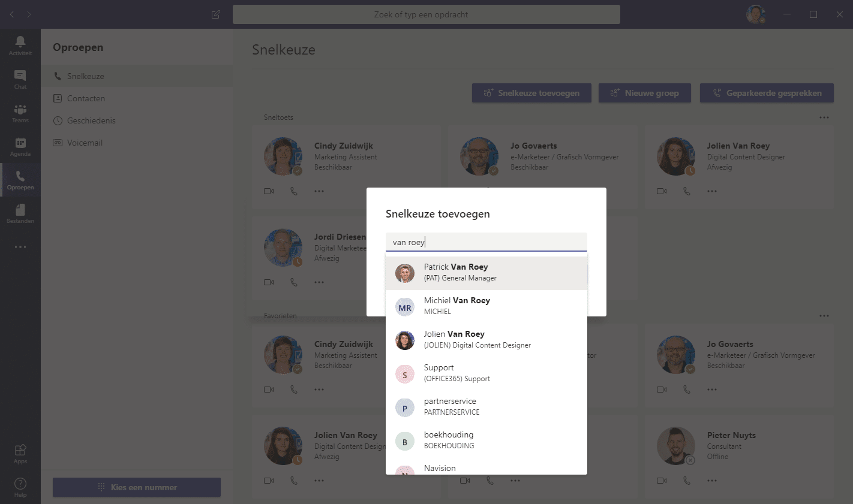Open the Activiteit bell in sidebar
The image size is (853, 504).
pos(20,46)
